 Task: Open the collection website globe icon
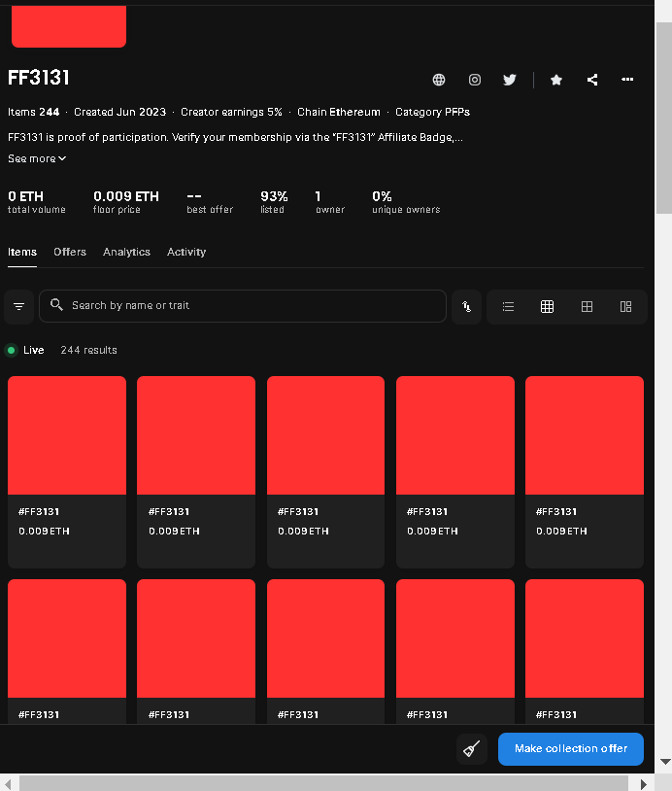coord(439,80)
